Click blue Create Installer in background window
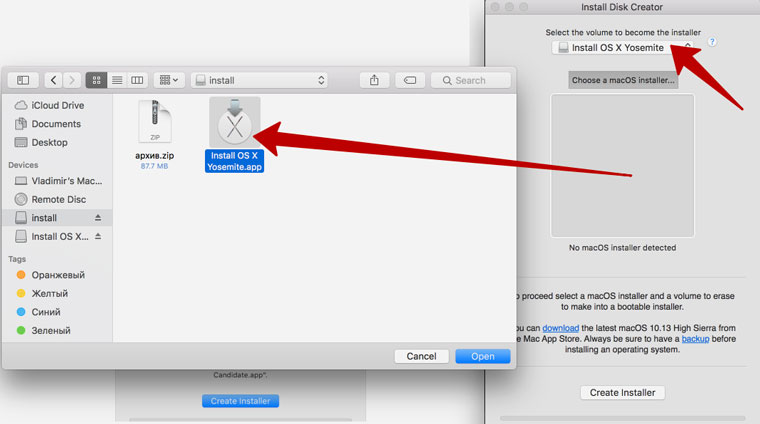Image resolution: width=760 pixels, height=424 pixels. [240, 401]
